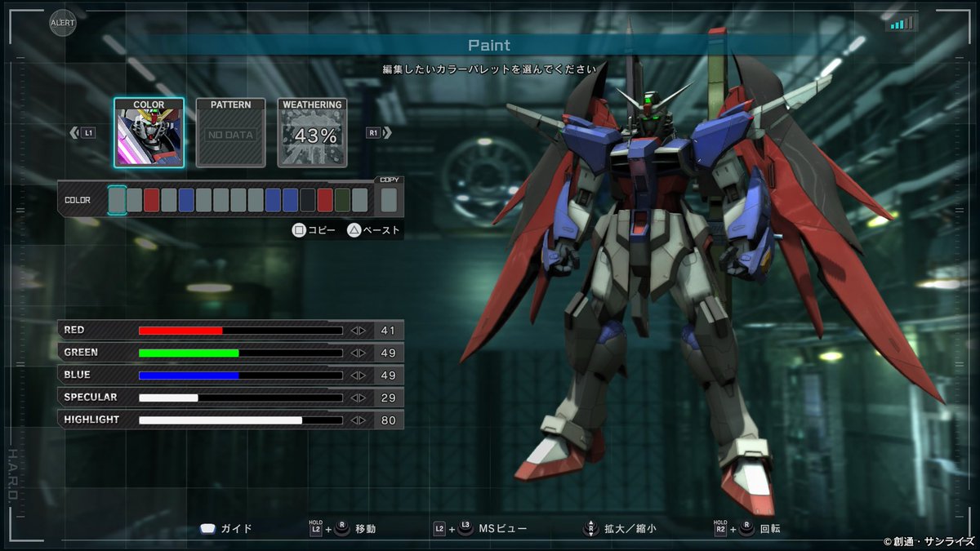The image size is (980, 551).
Task: Select the second gray palette swatch
Action: coord(134,200)
